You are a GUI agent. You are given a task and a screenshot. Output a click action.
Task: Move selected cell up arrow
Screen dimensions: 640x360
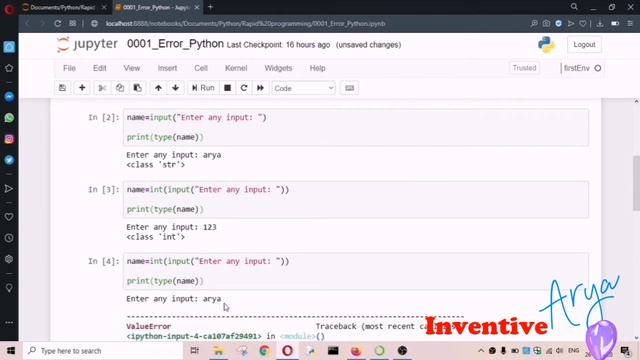point(158,88)
